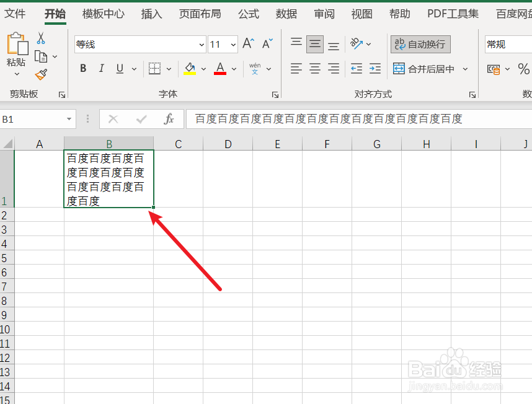Viewport: 532px width, 404px height.
Task: Switch to 数据 tab
Action: [286, 14]
